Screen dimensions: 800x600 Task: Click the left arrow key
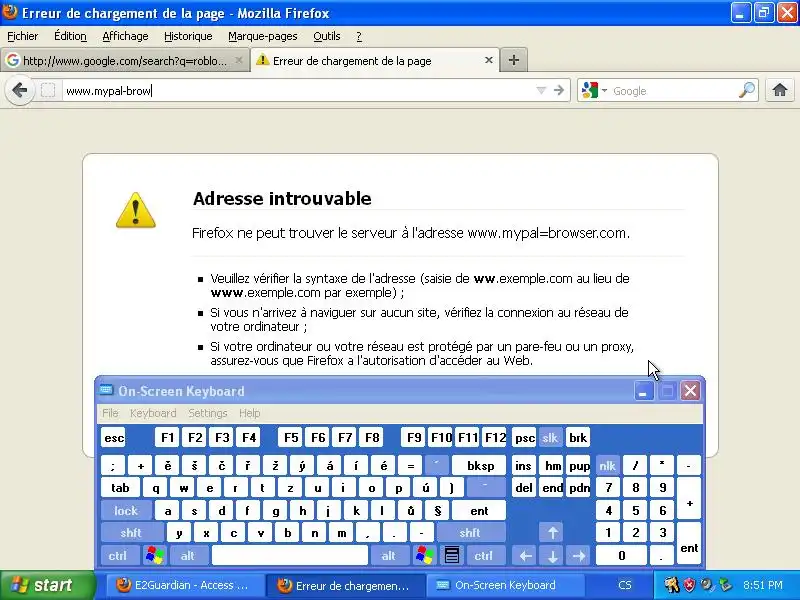[x=525, y=555]
